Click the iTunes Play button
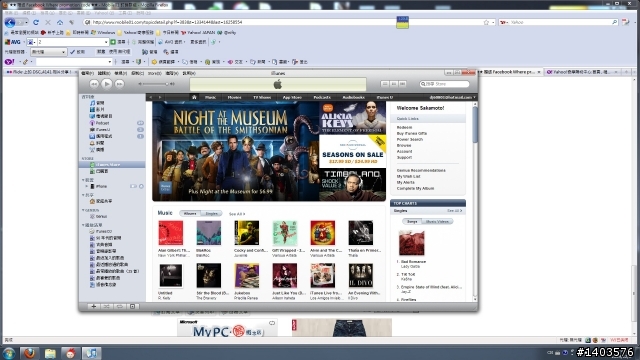 point(107,84)
